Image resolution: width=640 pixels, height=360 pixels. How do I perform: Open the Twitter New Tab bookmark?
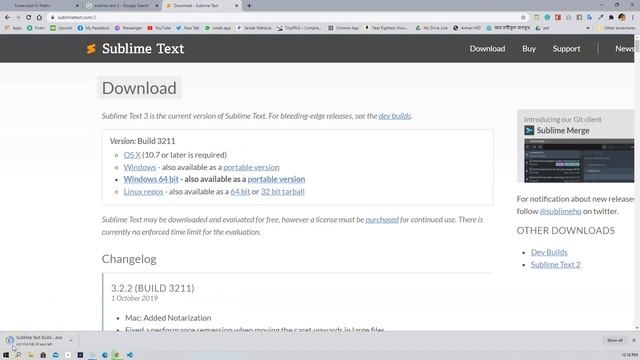tap(188, 28)
